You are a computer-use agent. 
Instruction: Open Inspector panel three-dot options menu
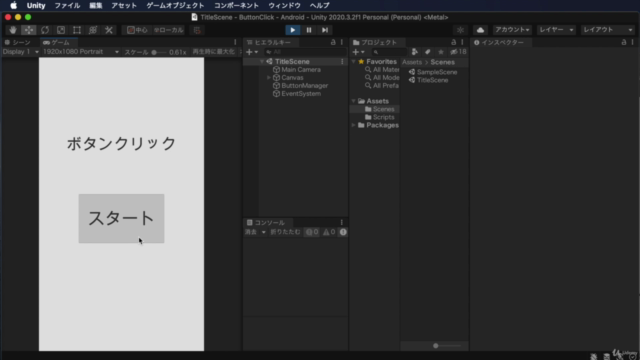632,42
